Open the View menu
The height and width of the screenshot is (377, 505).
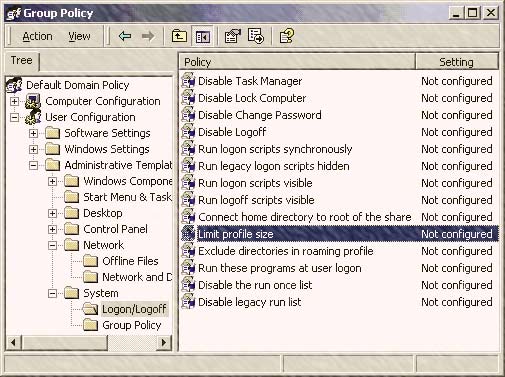79,36
